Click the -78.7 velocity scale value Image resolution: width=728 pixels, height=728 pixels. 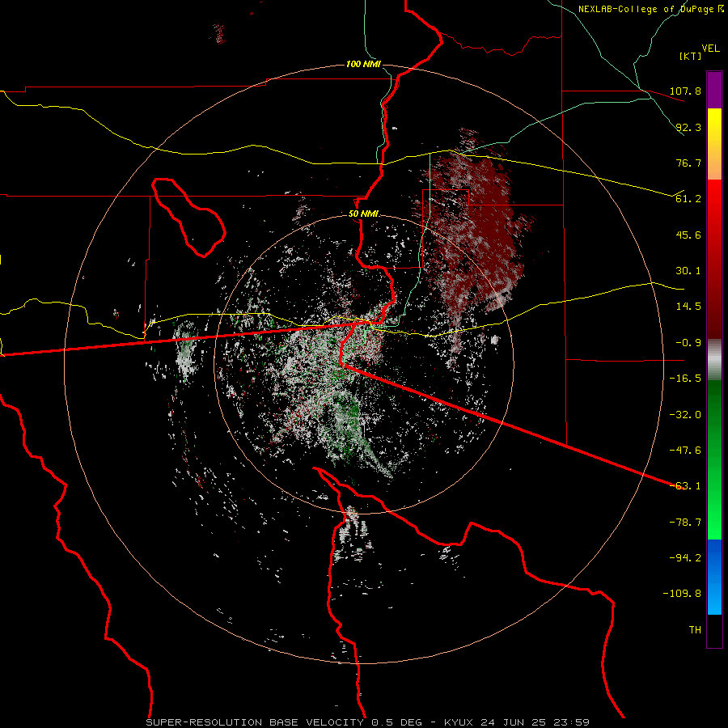(x=685, y=523)
